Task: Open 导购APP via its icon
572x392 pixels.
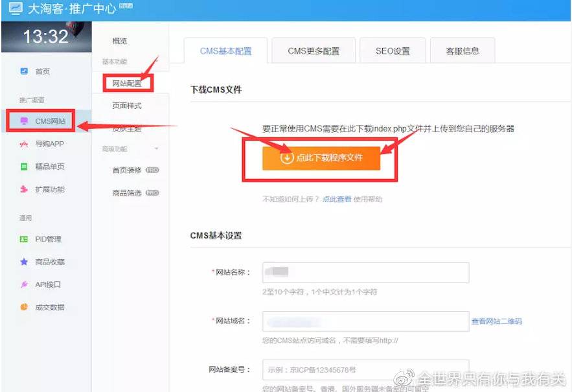Action: (x=24, y=144)
